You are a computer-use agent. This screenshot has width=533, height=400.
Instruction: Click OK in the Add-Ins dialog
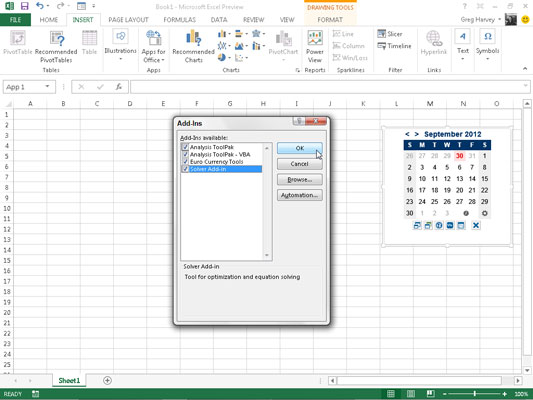tap(299, 148)
